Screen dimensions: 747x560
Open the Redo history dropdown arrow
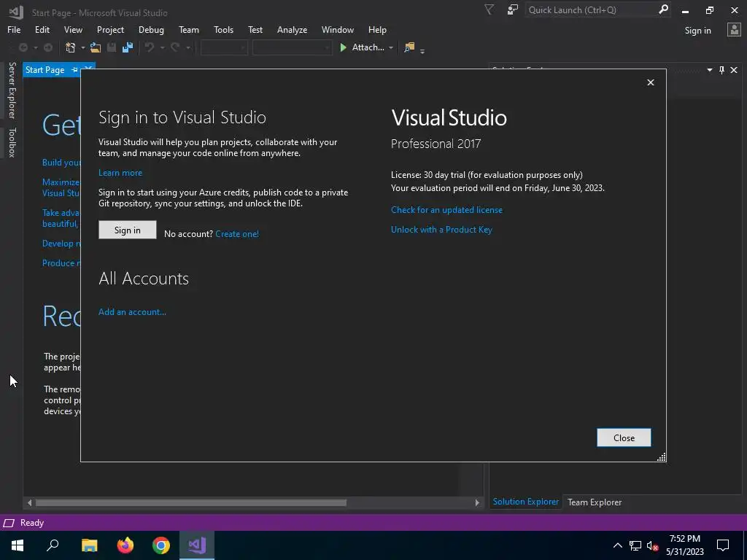click(187, 47)
